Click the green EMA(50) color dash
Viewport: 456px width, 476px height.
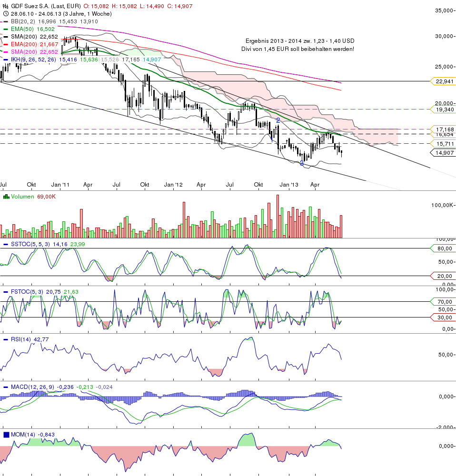coord(6,29)
